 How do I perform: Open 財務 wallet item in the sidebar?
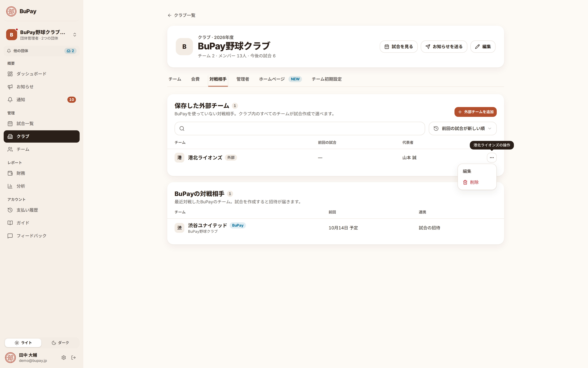tap(41, 173)
